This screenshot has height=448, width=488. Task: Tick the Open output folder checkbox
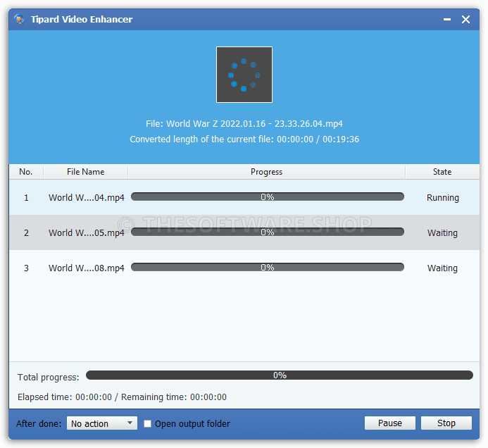tap(147, 423)
